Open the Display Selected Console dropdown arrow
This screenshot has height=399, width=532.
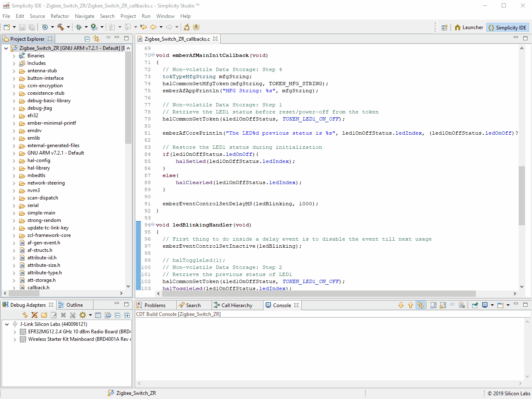492,305
